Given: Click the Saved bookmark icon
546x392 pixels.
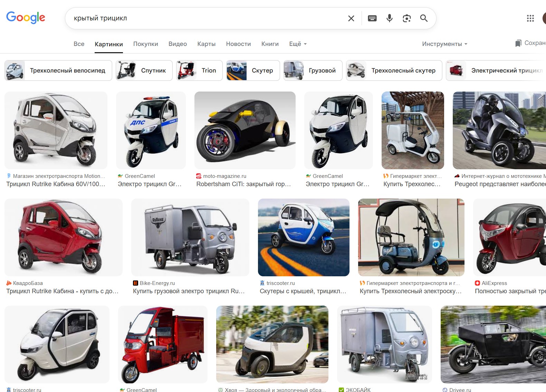Looking at the screenshot, I should [x=518, y=43].
